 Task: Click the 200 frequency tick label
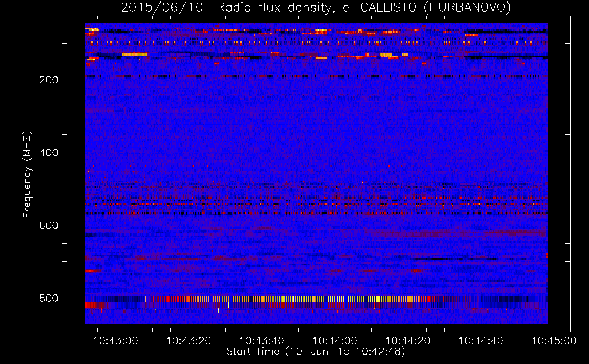tap(49, 80)
